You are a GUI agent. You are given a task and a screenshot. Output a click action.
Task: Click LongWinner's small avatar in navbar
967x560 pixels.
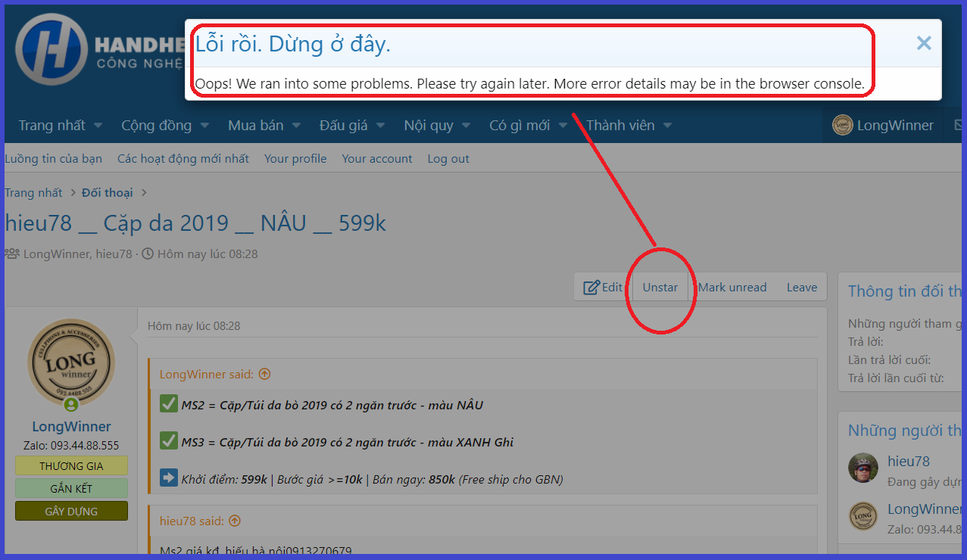pyautogui.click(x=842, y=126)
